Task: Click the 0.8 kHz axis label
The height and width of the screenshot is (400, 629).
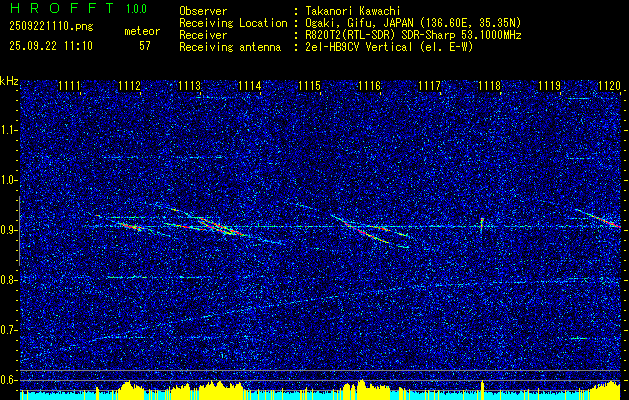Action: tap(9, 280)
